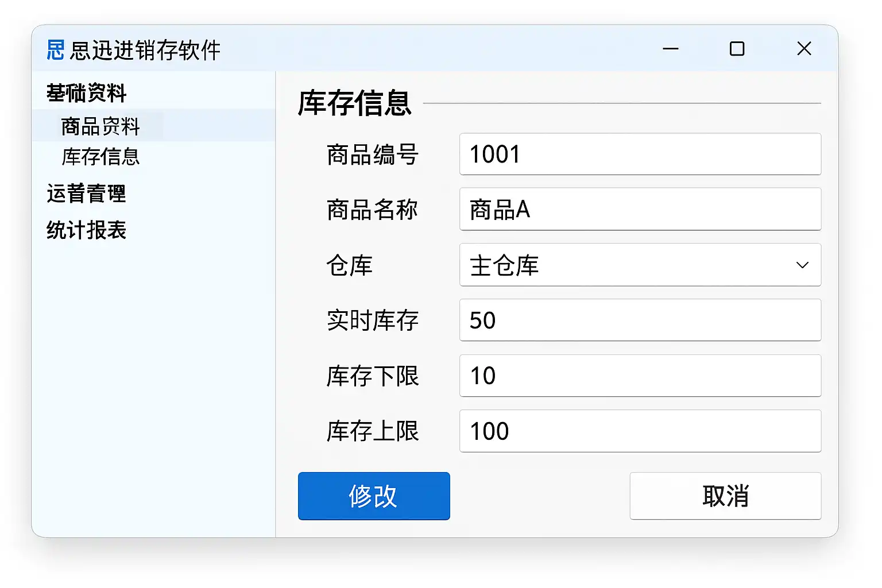Open 商品资料 in the sidebar
882x588 pixels.
tap(100, 126)
